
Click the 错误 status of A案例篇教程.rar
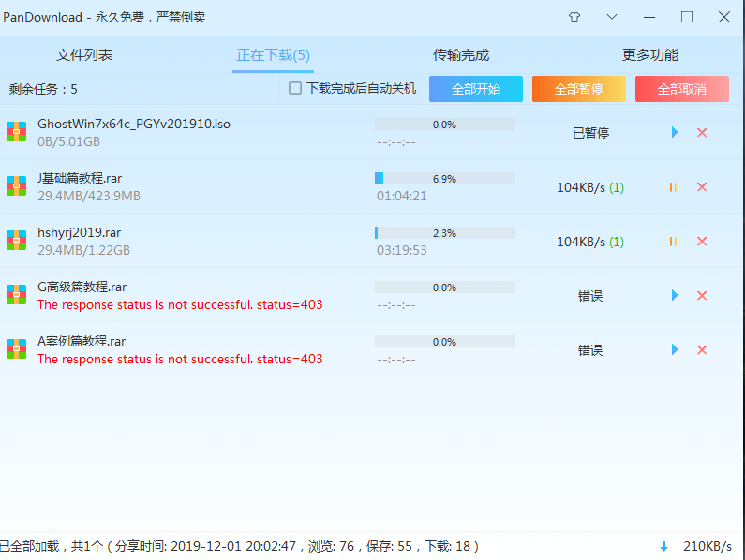pos(590,350)
